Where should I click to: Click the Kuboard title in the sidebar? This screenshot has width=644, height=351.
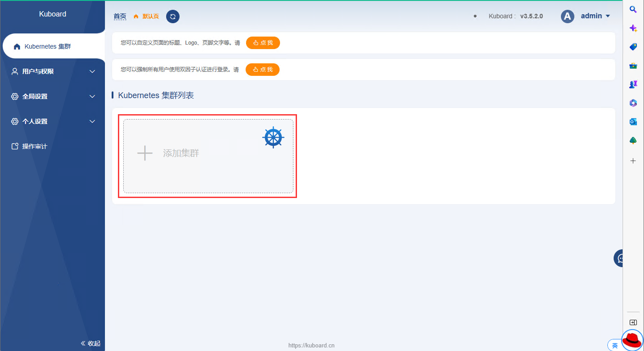[x=53, y=14]
